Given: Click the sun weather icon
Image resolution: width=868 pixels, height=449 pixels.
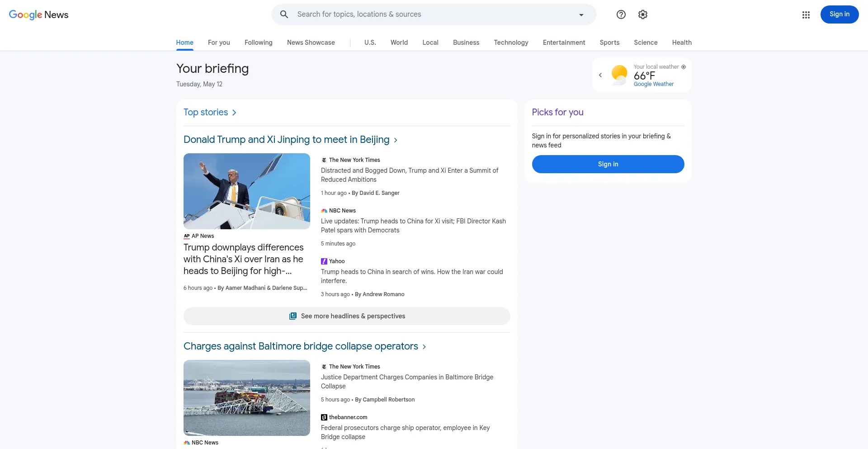Looking at the screenshot, I should (619, 75).
